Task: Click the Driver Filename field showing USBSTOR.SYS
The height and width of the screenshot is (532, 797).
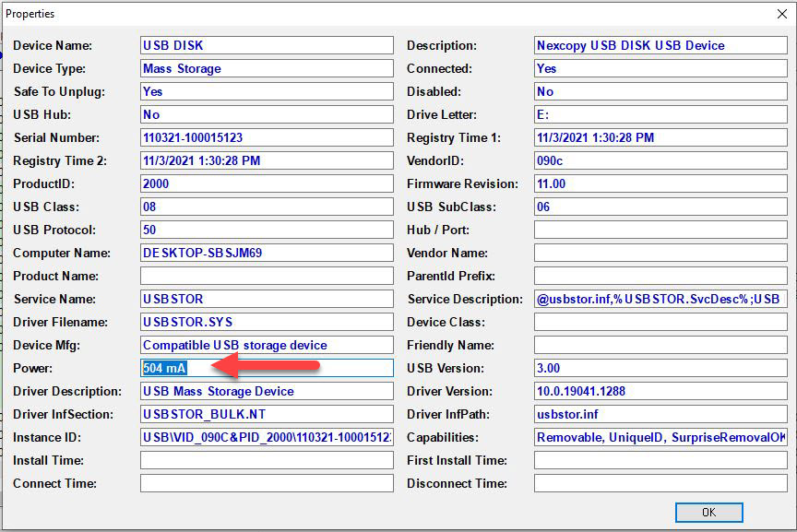Action: [268, 322]
